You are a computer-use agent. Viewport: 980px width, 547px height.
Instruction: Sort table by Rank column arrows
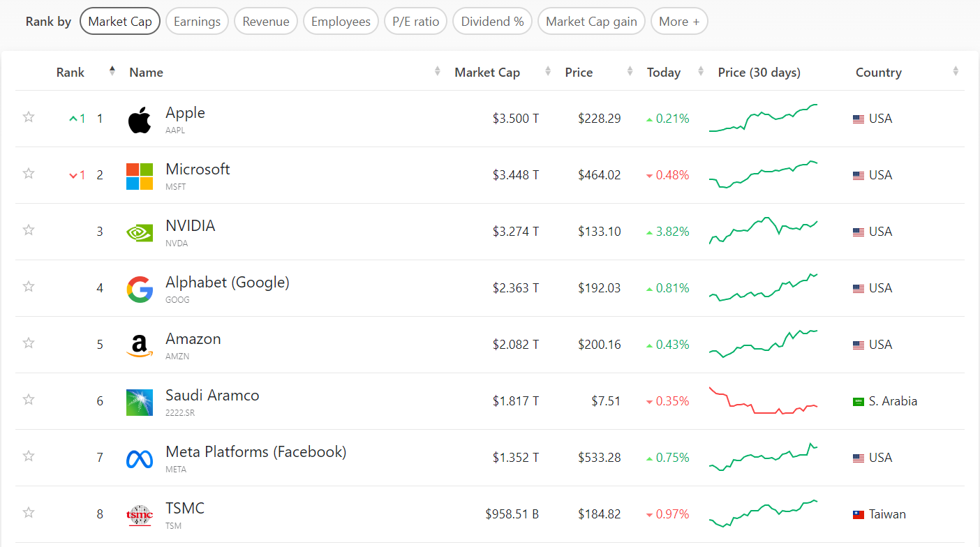[112, 71]
